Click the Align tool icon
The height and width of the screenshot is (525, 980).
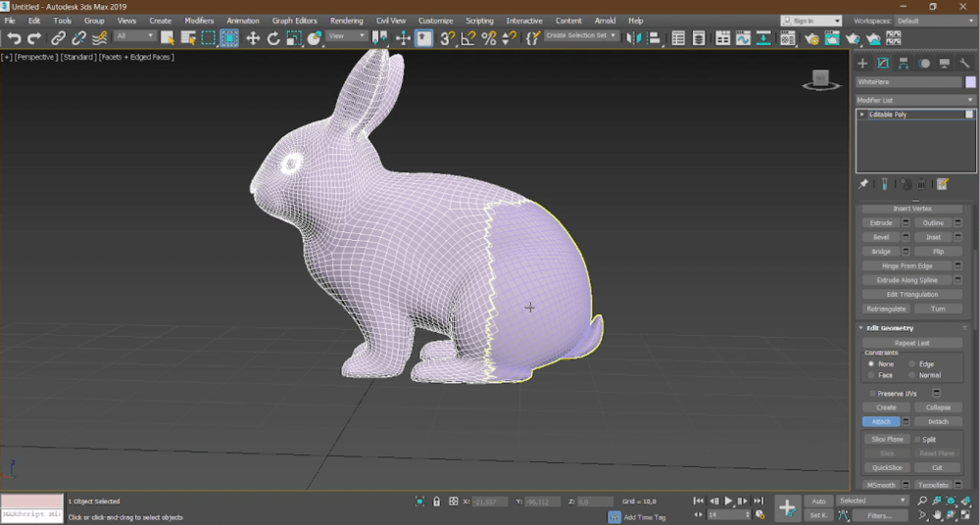654,39
